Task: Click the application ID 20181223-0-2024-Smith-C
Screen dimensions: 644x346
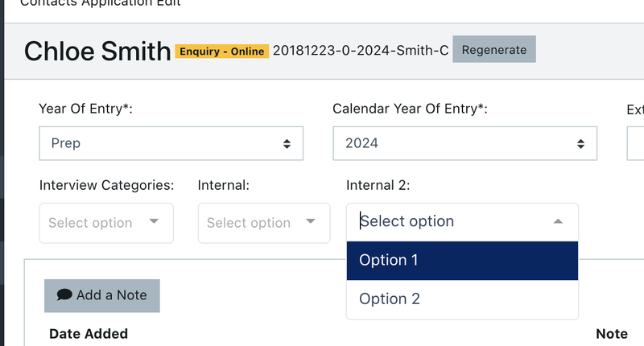Action: 361,50
